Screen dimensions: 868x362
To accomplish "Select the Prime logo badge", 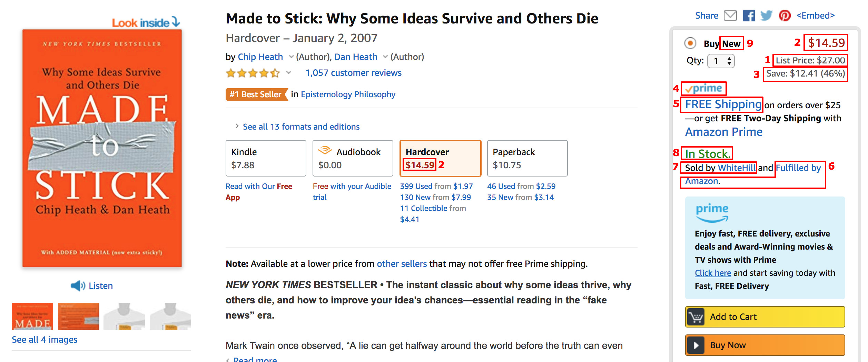I will [704, 89].
